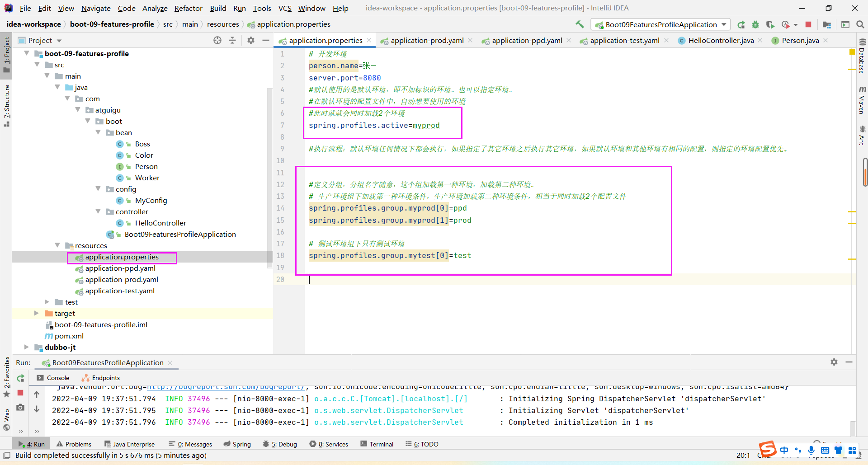This screenshot has height=465, width=868.
Task: Click the Build Project hammer icon
Action: (580, 24)
